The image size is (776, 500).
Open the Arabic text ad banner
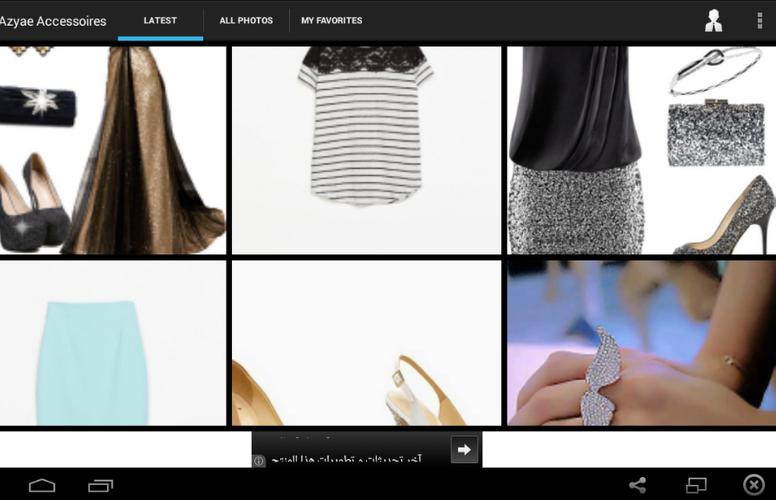coord(350,450)
